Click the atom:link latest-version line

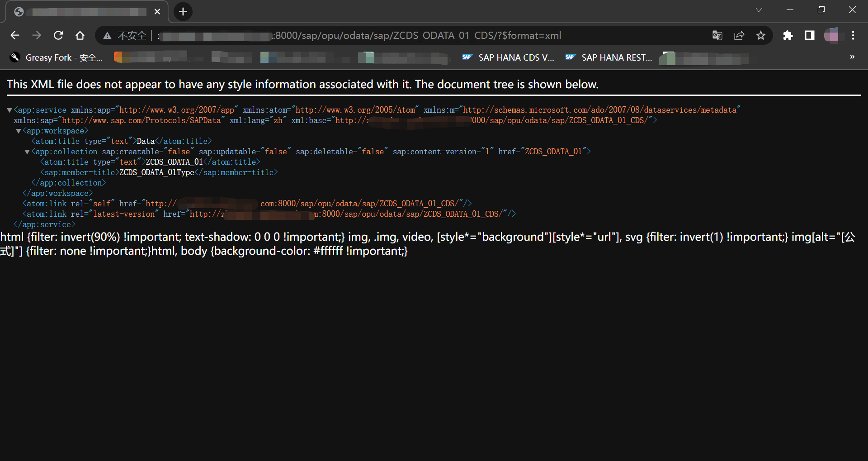[269, 214]
